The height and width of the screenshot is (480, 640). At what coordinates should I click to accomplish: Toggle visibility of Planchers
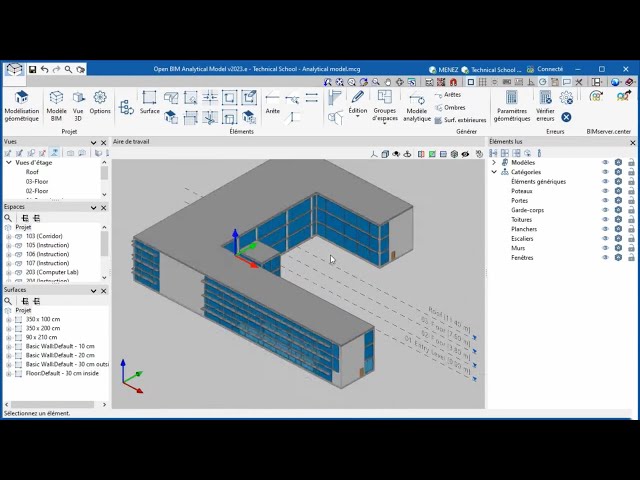[x=605, y=229]
